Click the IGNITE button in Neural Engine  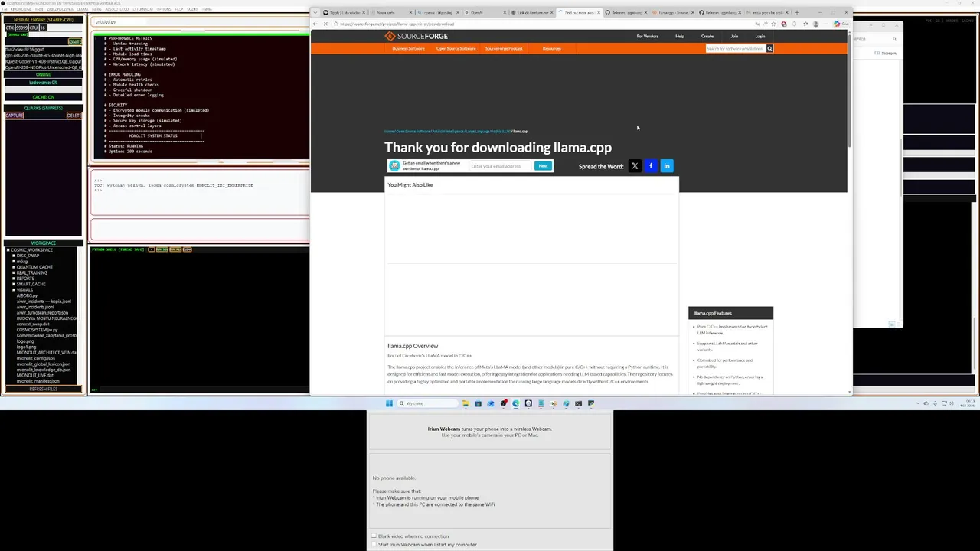[x=74, y=41]
